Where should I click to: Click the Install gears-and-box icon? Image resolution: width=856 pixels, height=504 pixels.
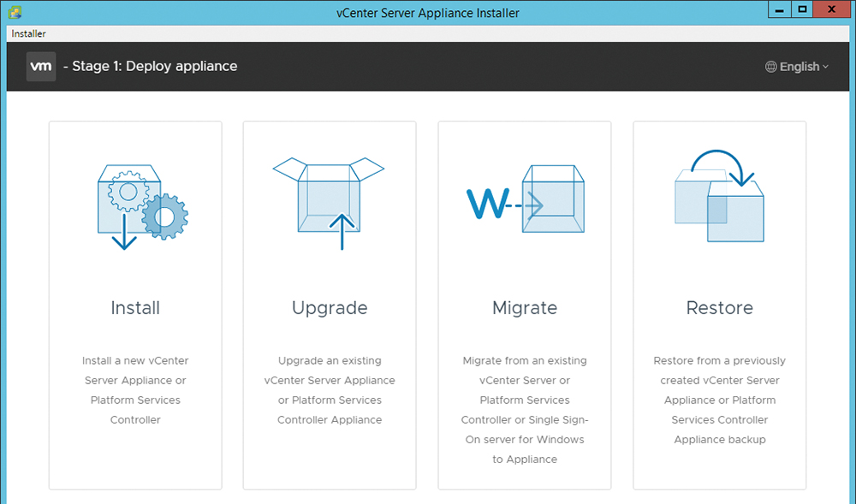(142, 207)
